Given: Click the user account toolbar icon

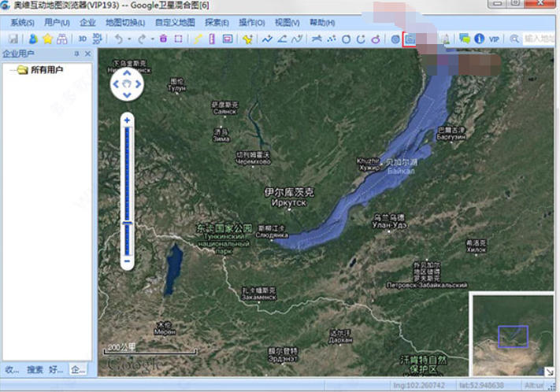Looking at the screenshot, I should (x=33, y=39).
